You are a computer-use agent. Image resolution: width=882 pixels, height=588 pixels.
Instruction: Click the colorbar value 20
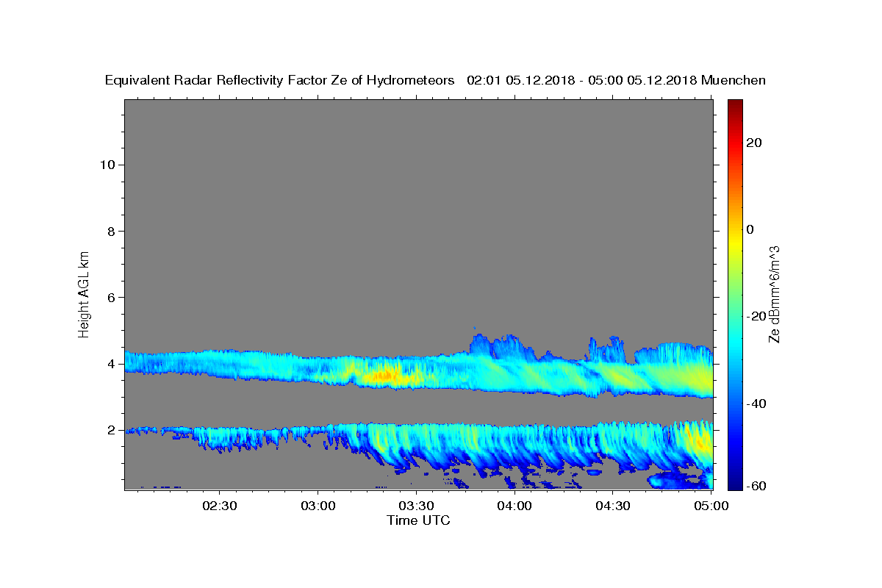[754, 143]
